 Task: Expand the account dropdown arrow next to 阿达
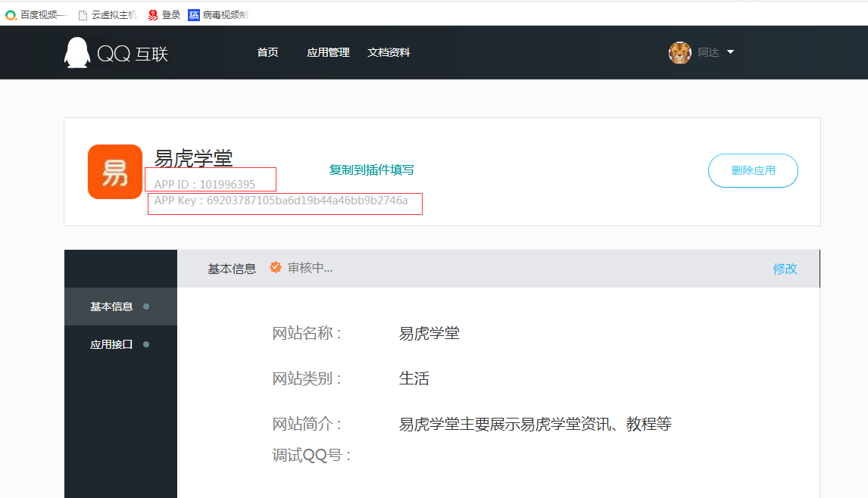[x=730, y=52]
